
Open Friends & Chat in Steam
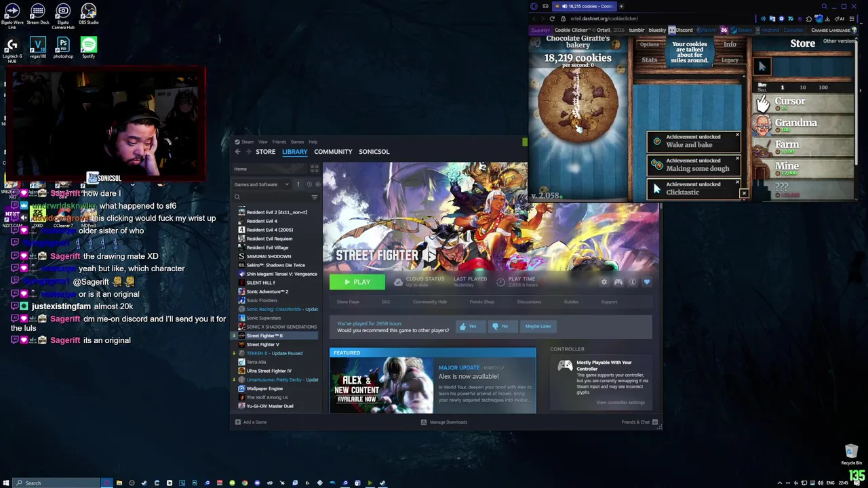tap(639, 422)
